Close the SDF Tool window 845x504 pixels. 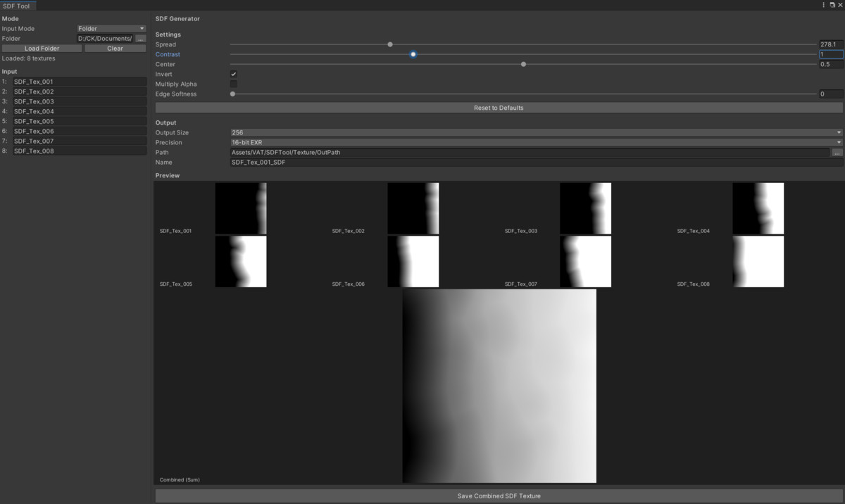pos(839,5)
